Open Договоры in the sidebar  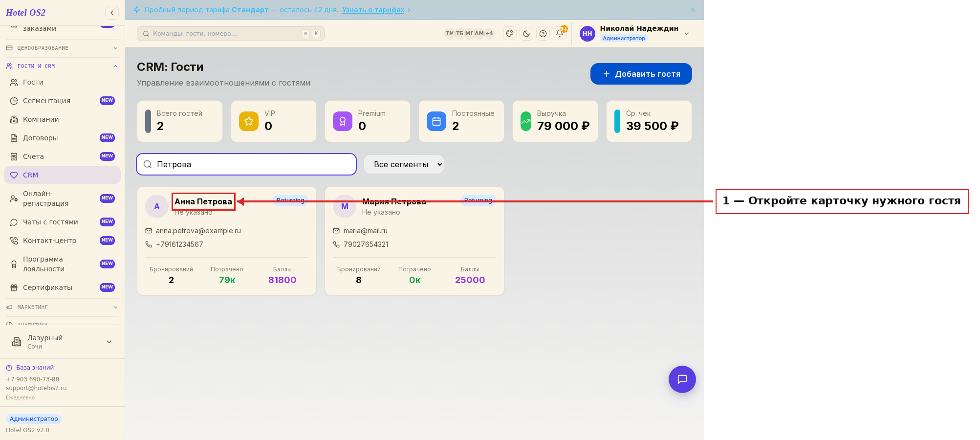tap(62, 138)
